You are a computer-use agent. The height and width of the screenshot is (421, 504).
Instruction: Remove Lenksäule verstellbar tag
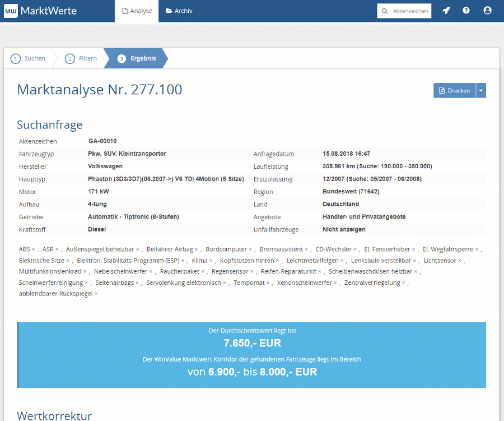414,261
